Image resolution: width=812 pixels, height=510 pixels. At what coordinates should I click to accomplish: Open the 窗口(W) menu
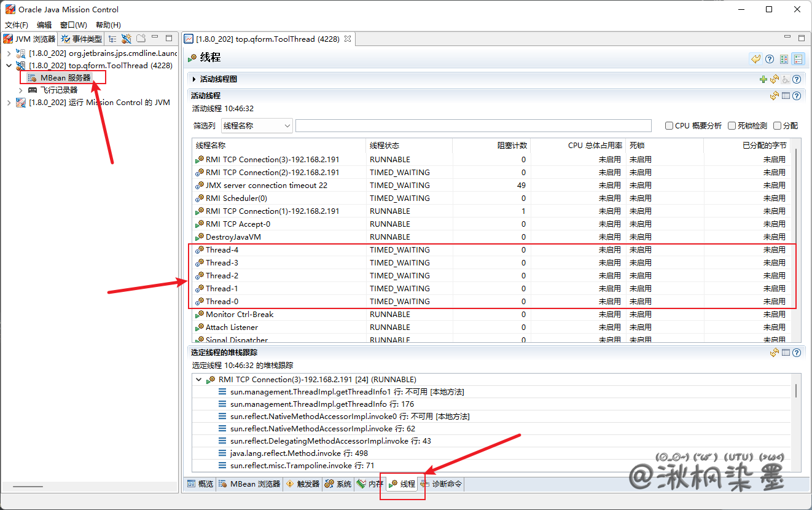click(x=73, y=25)
